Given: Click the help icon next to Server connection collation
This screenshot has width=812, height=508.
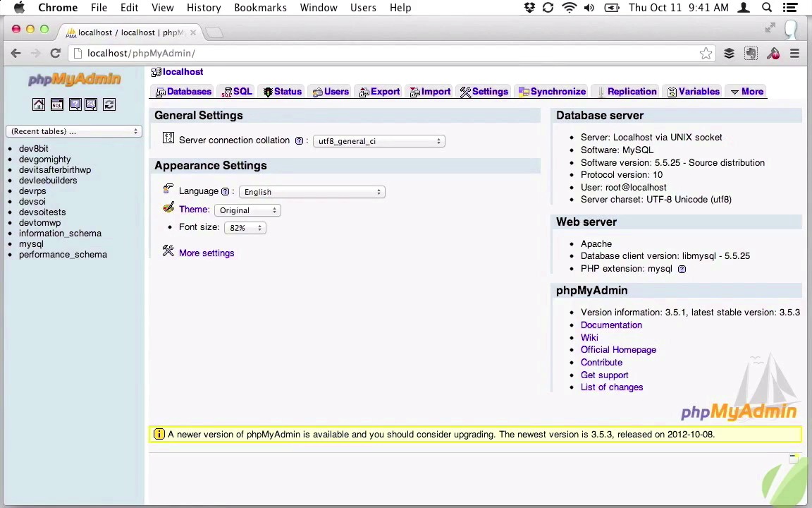Looking at the screenshot, I should (x=299, y=140).
